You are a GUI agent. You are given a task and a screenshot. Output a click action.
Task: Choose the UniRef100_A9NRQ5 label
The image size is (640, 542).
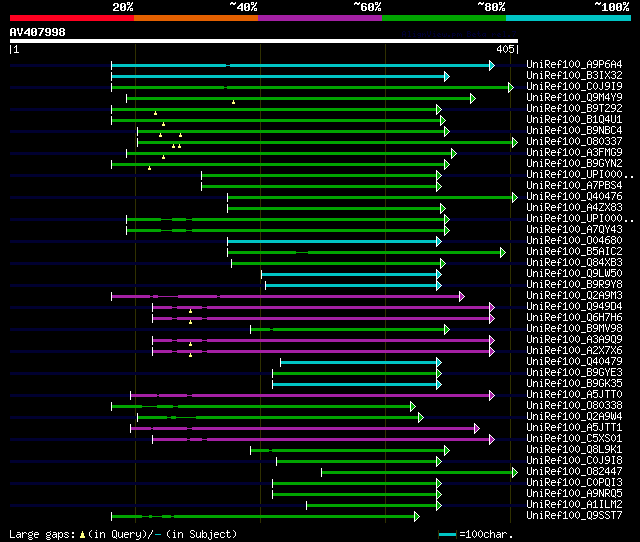pyautogui.click(x=574, y=494)
